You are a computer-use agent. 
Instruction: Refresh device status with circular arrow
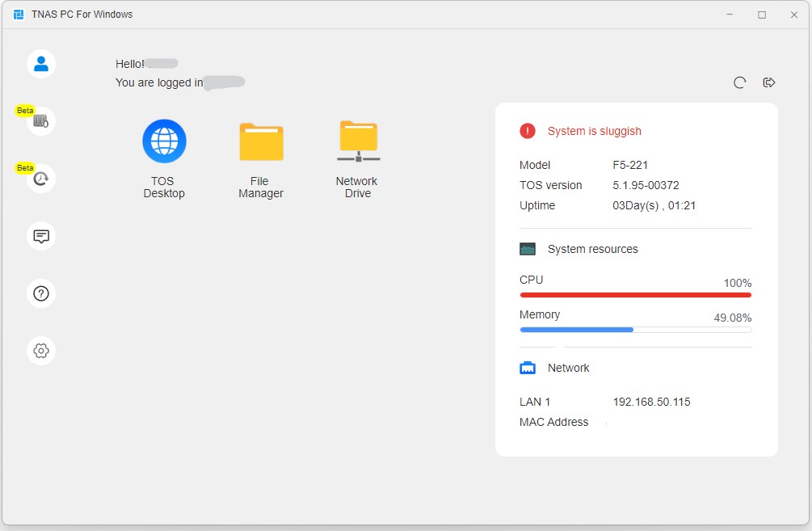[739, 82]
